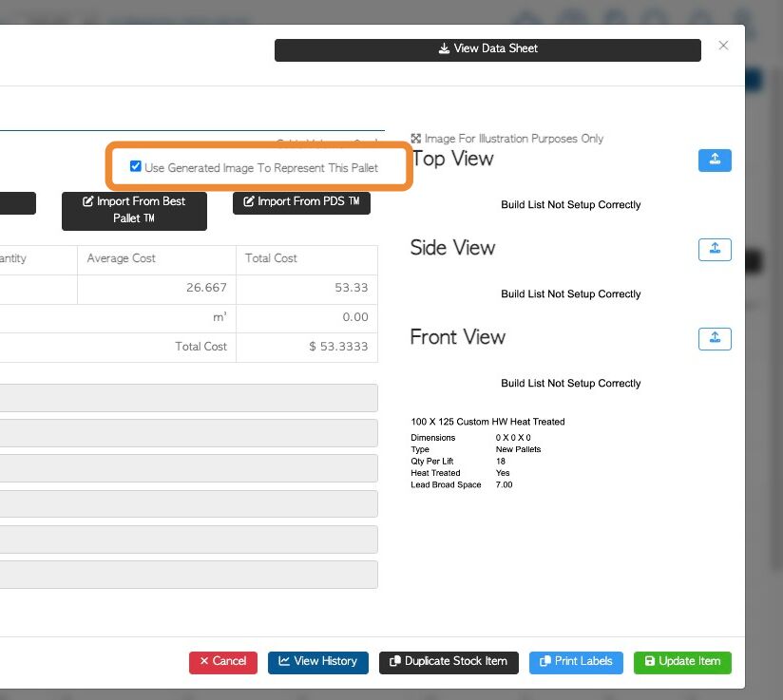
Task: Upload an image for Top View
Action: tap(715, 161)
